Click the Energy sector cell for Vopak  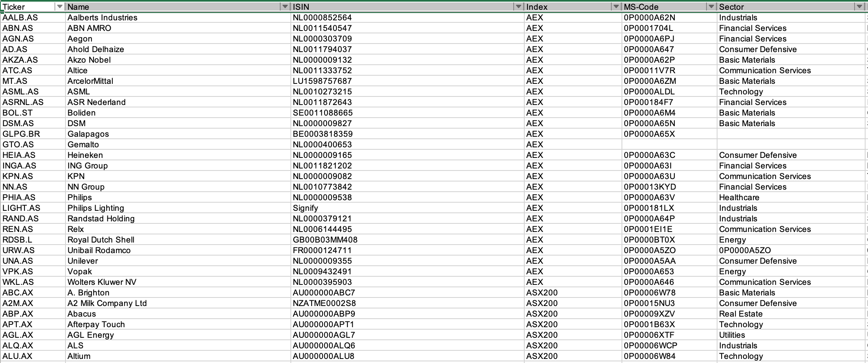[792, 271]
